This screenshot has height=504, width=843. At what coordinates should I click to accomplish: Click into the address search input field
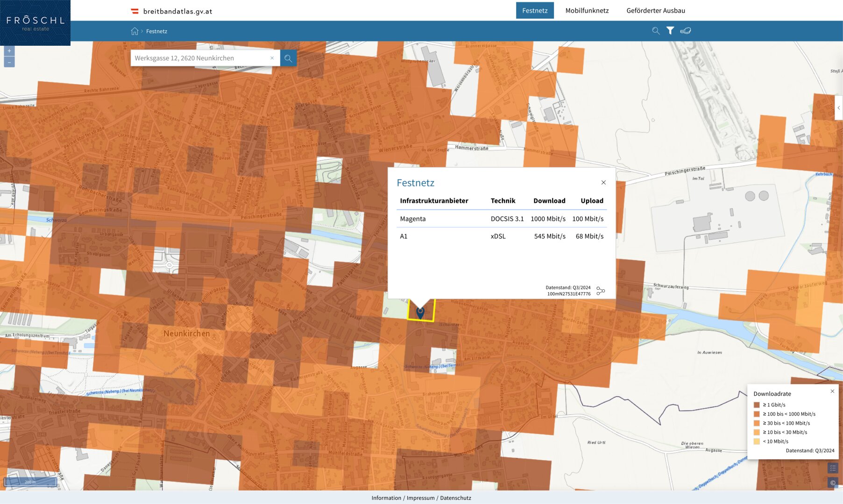coord(201,58)
